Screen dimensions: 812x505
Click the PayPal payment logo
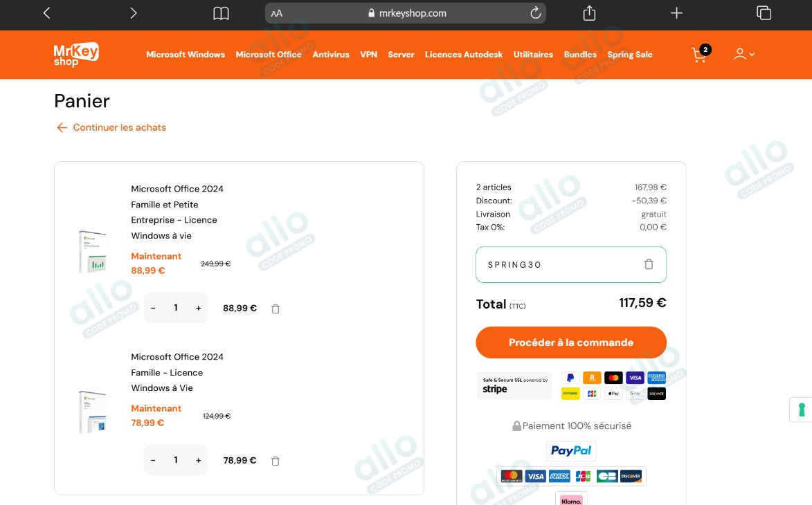pos(570,450)
